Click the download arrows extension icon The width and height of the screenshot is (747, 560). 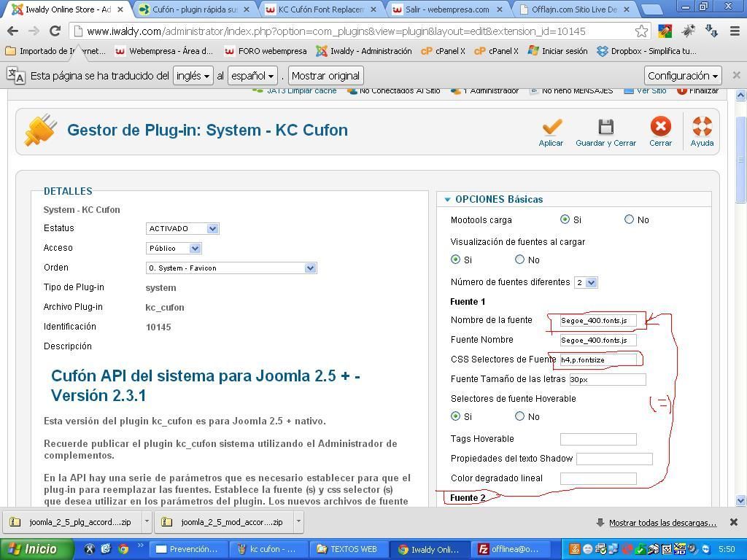pos(711,31)
